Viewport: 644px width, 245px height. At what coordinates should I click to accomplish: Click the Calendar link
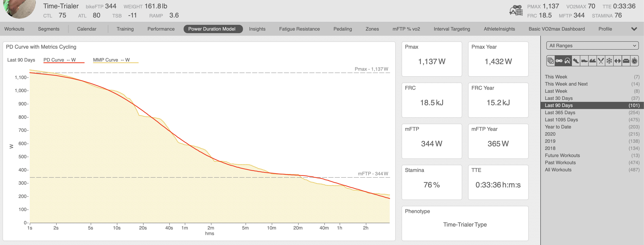(87, 29)
